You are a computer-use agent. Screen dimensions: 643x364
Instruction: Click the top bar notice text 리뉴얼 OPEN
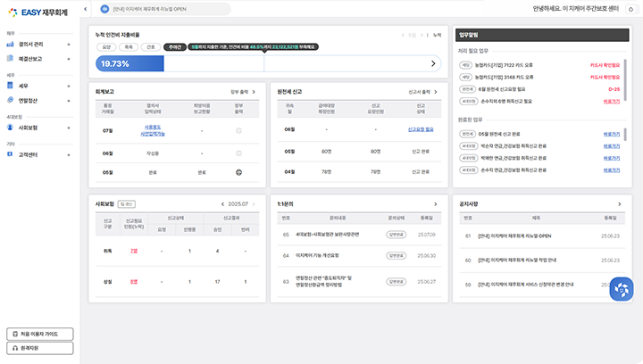pos(150,9)
